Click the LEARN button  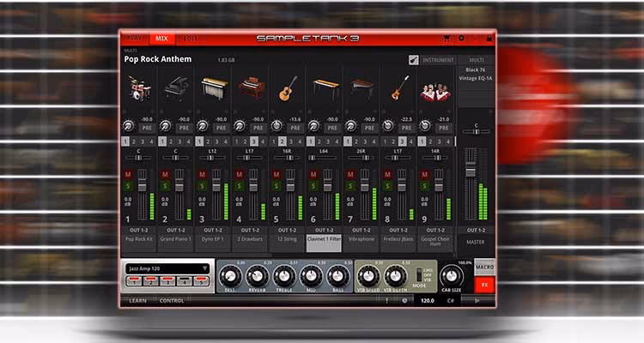(x=137, y=300)
